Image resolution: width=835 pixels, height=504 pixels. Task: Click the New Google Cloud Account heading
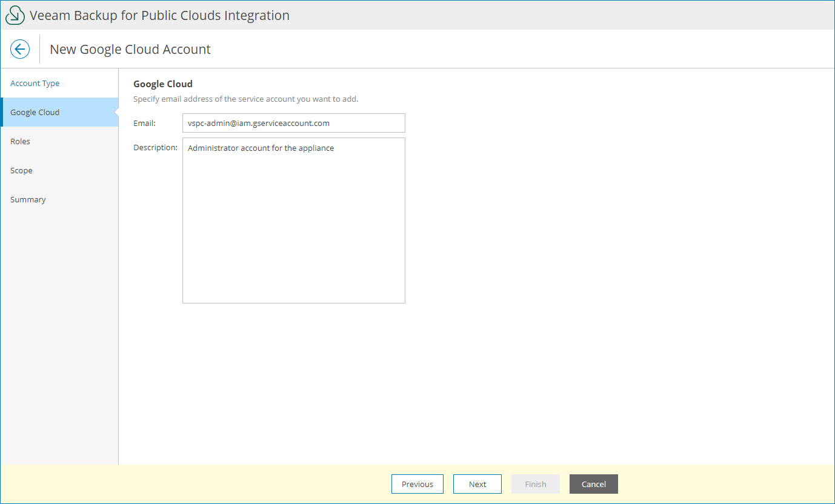pyautogui.click(x=130, y=50)
